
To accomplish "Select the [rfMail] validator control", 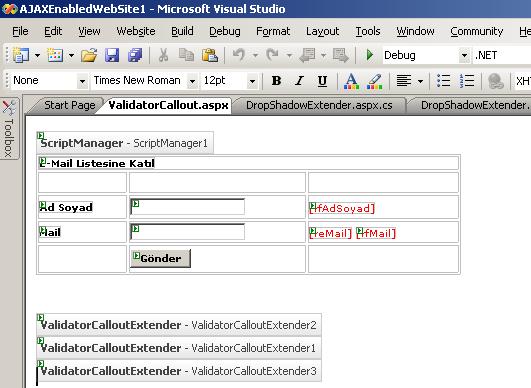I will click(x=376, y=233).
